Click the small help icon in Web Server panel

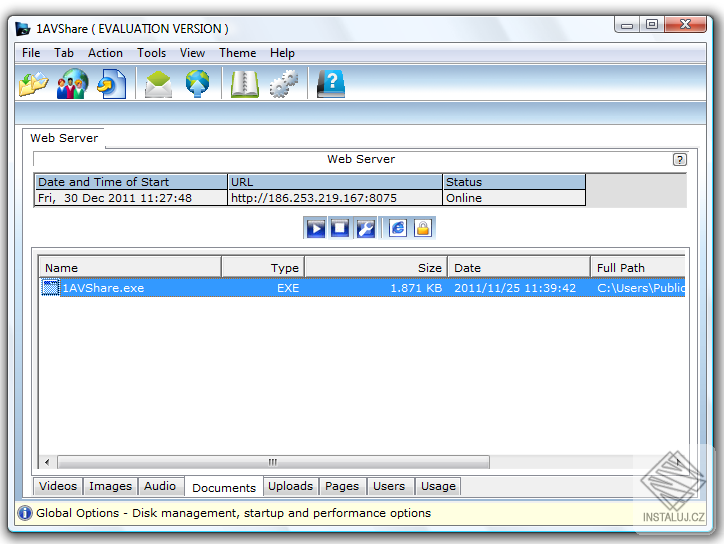679,160
